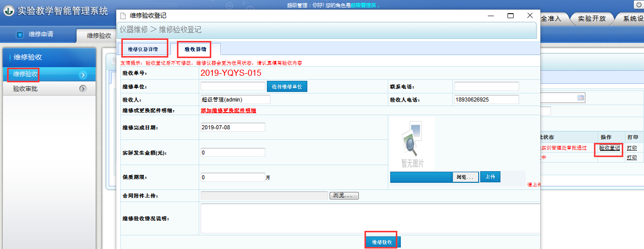Click the 维修完成日期 date field

pyautogui.click(x=233, y=127)
